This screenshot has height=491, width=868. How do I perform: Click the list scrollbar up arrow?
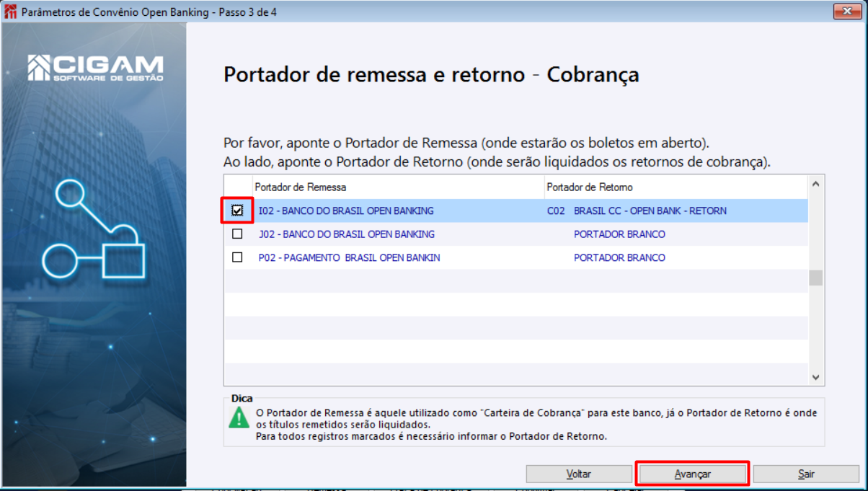pyautogui.click(x=816, y=184)
